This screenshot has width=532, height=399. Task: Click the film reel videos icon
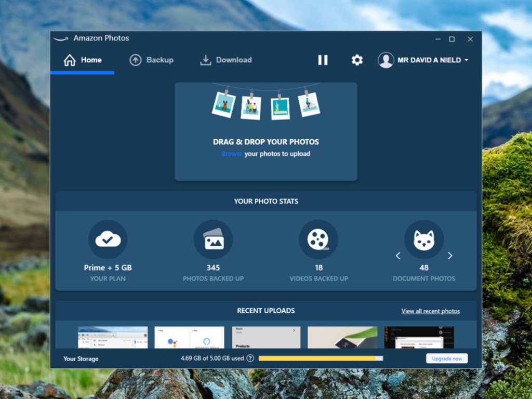click(318, 239)
